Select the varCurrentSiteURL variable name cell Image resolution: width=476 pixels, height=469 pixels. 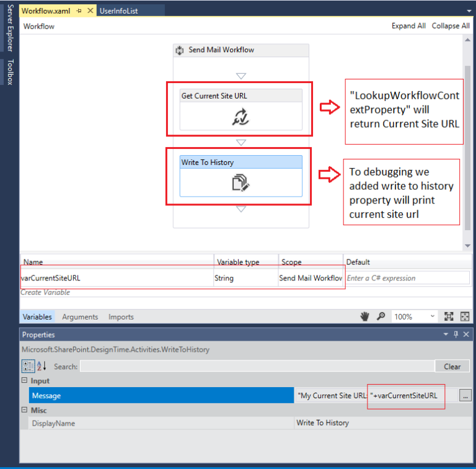(117, 278)
